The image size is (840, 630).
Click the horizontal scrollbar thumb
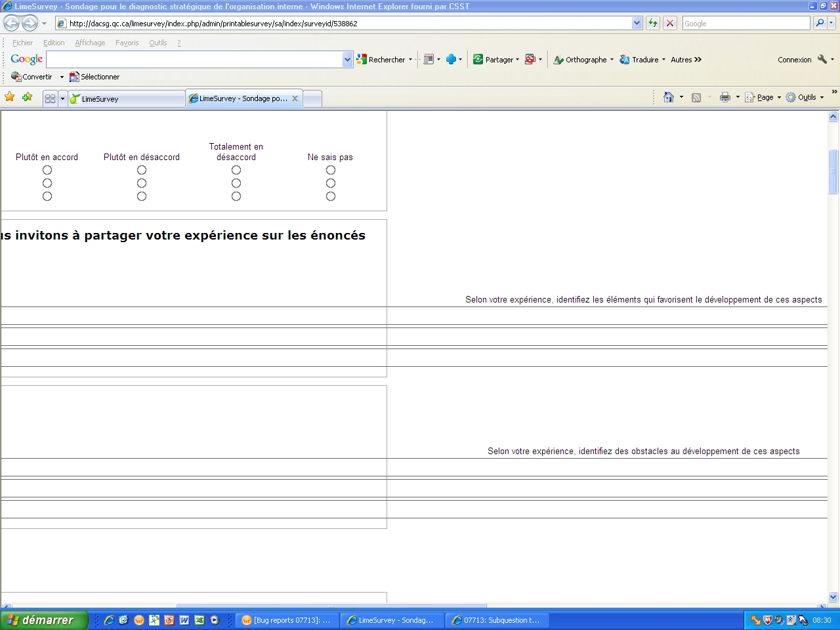point(331,606)
